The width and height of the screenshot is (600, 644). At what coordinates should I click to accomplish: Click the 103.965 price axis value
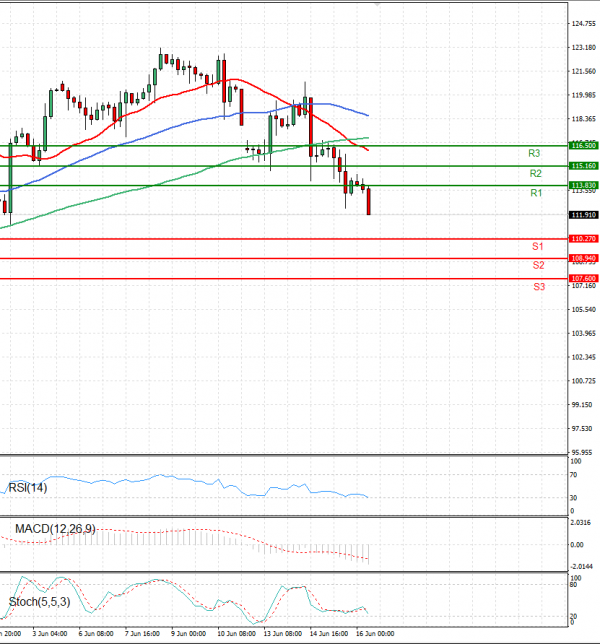[x=584, y=334]
